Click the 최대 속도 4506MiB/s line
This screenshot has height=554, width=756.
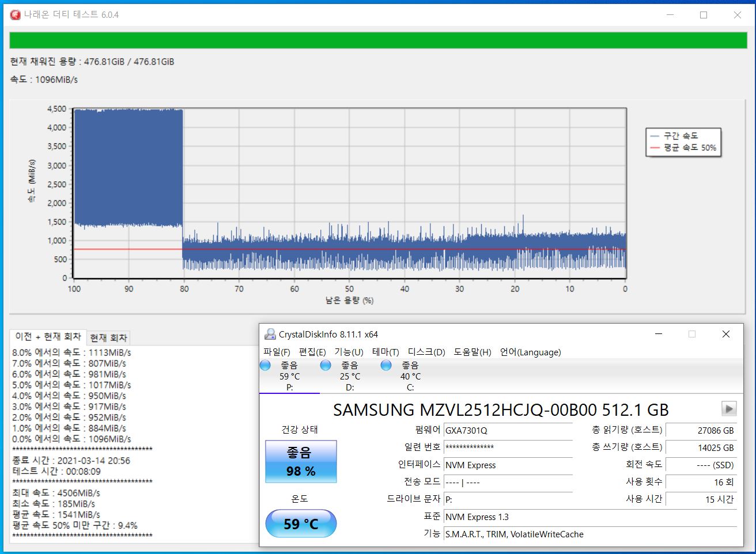point(56,493)
